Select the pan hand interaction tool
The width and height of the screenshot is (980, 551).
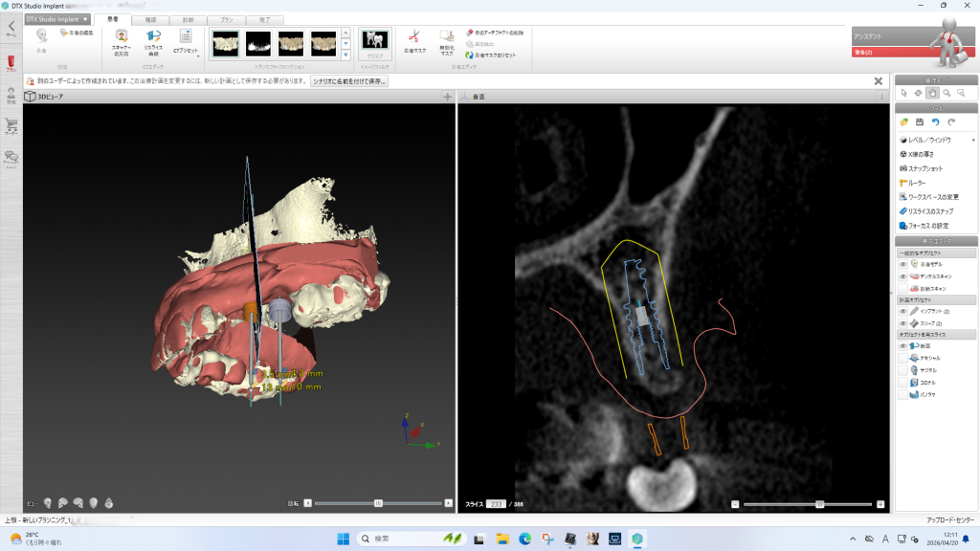[932, 93]
